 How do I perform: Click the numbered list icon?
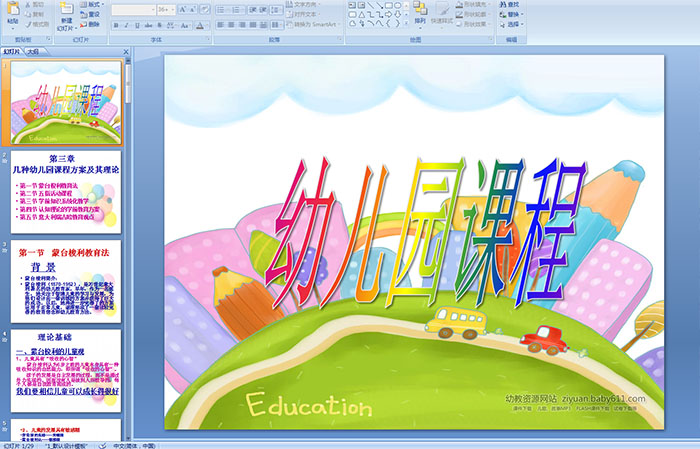click(x=237, y=9)
